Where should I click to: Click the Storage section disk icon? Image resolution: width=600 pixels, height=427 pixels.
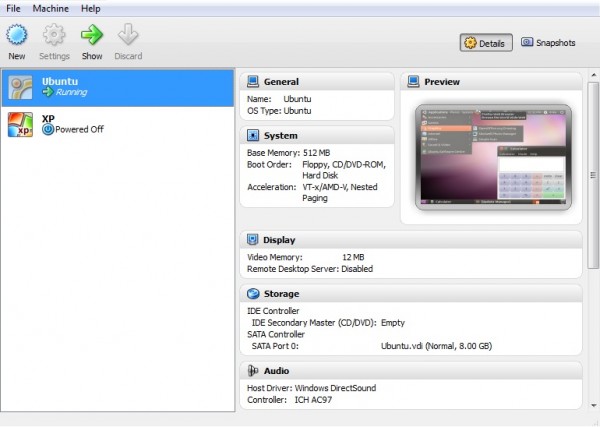tap(253, 293)
